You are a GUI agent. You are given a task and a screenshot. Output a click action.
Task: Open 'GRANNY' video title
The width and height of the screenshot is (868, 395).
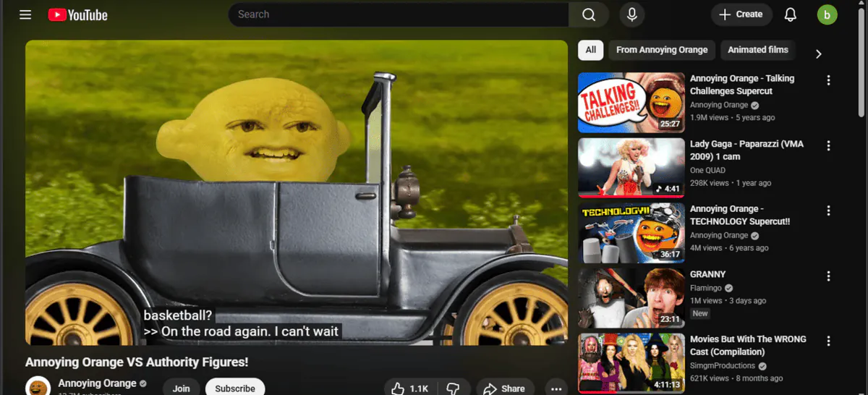(707, 274)
